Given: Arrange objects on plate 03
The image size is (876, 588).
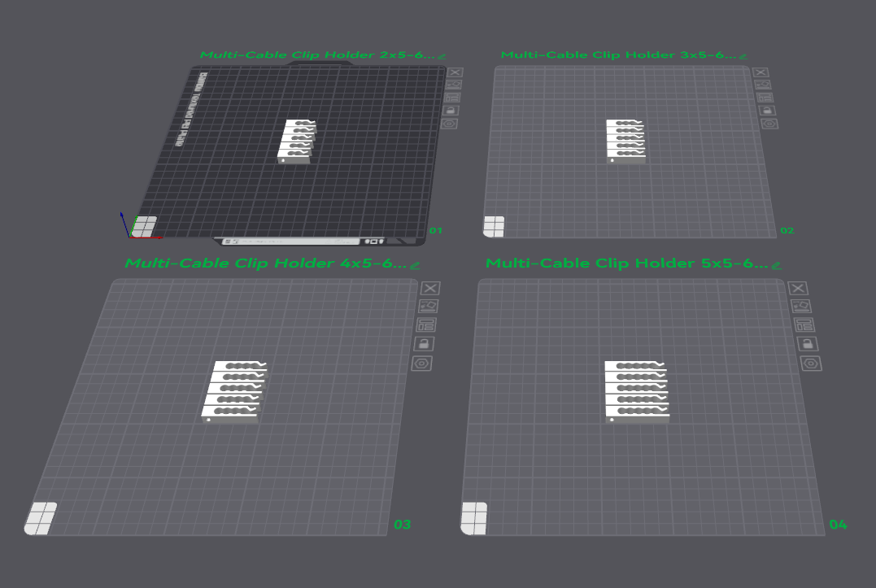Looking at the screenshot, I should [426, 325].
